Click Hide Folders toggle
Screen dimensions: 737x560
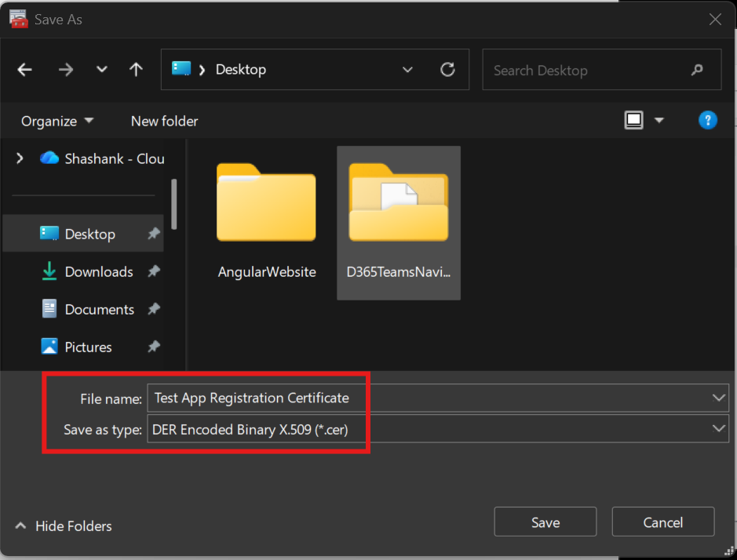tap(64, 525)
